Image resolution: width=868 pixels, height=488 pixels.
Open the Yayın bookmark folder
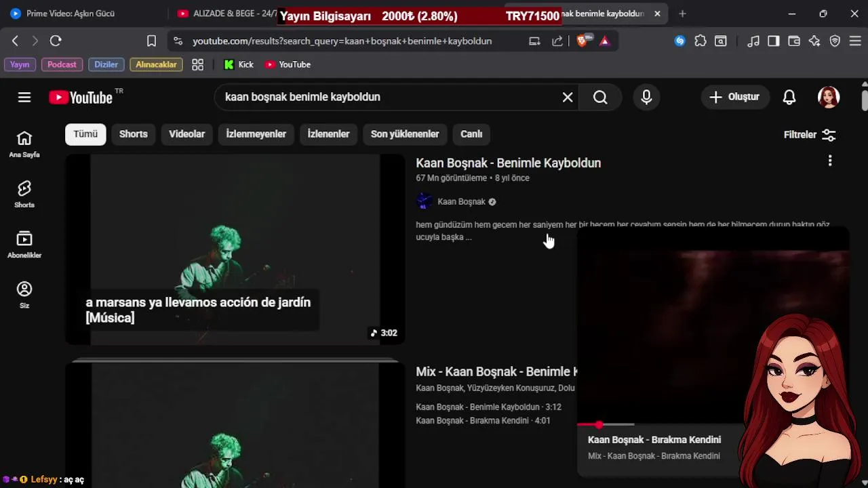pos(20,64)
